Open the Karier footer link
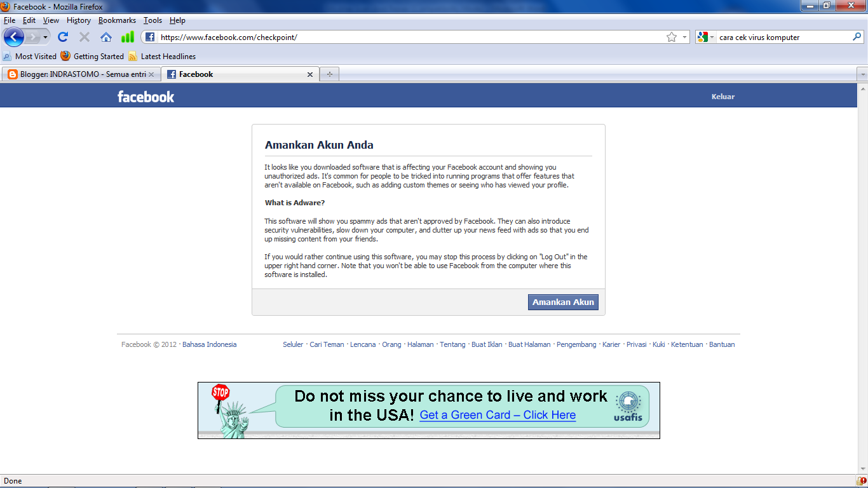Screen dimensions: 868x488 coord(611,344)
